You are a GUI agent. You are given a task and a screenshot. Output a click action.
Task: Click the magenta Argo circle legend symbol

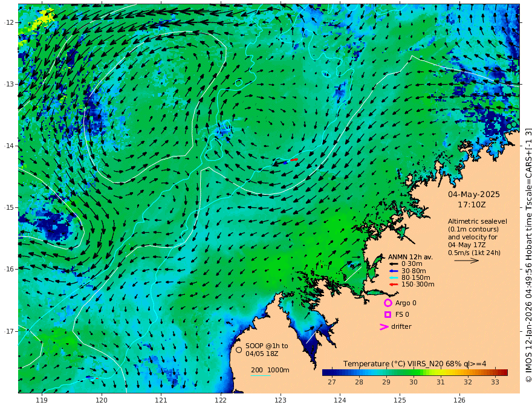click(388, 303)
